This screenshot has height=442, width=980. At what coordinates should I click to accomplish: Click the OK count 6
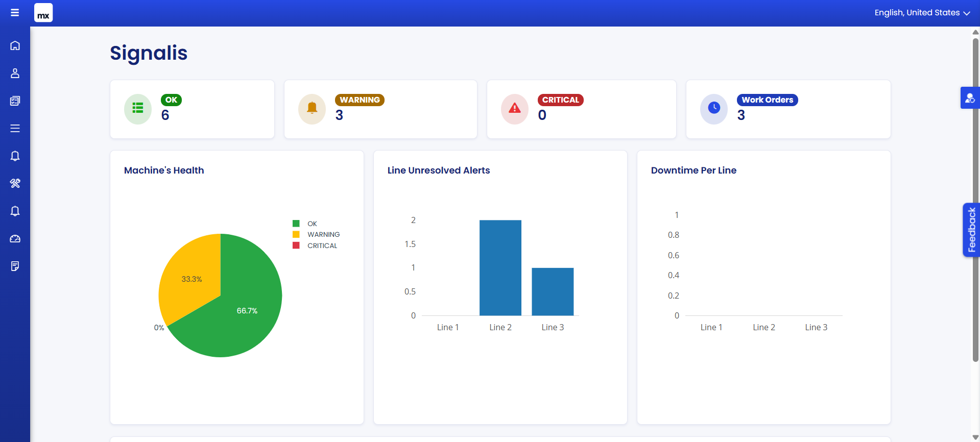[165, 115]
